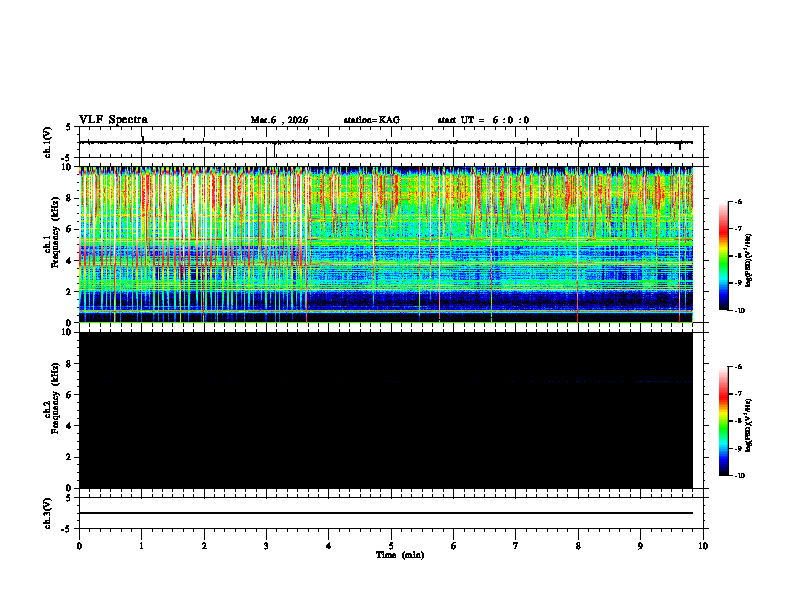Click the "station=KAG" header label

click(x=371, y=120)
